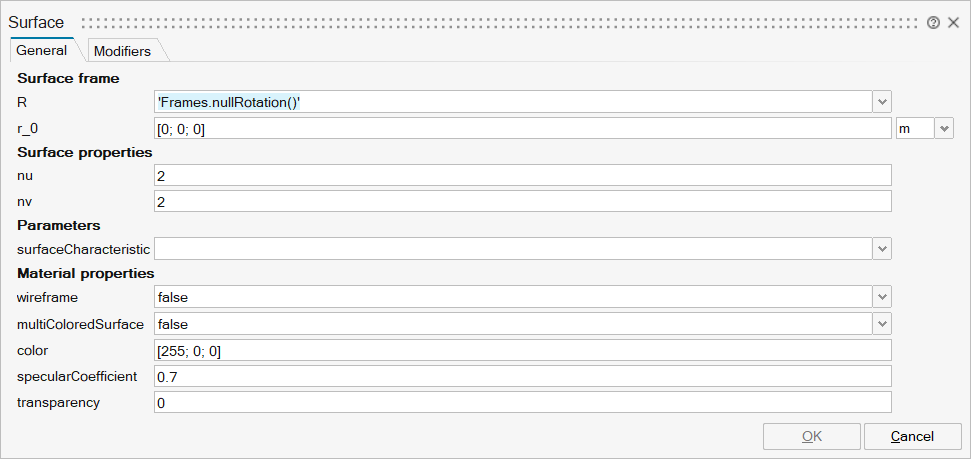The image size is (971, 459).
Task: Focus the r_0 vector input field
Action: (x=522, y=129)
